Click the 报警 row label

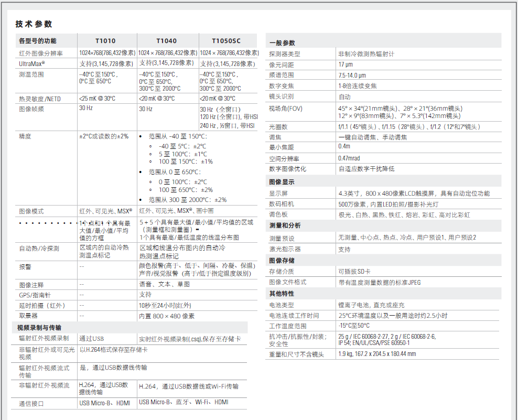(x=25, y=267)
